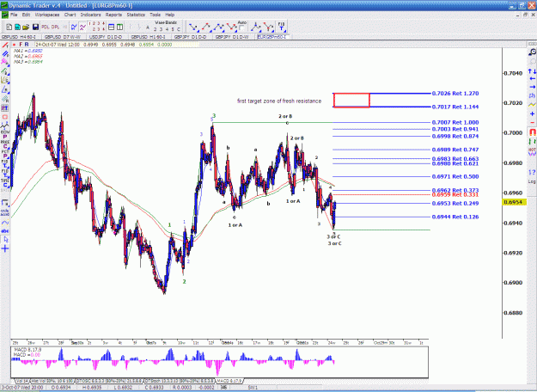Screen dimensions: 537x392
Task: Click the 0.6959 Ret 0.331 red label
Action: coord(455,194)
